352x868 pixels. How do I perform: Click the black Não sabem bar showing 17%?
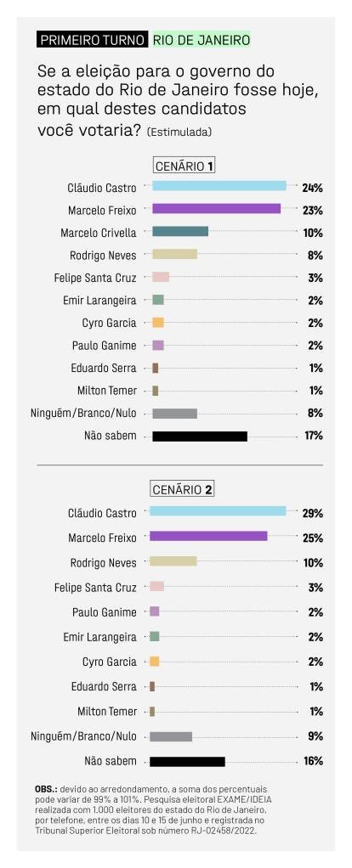click(200, 437)
